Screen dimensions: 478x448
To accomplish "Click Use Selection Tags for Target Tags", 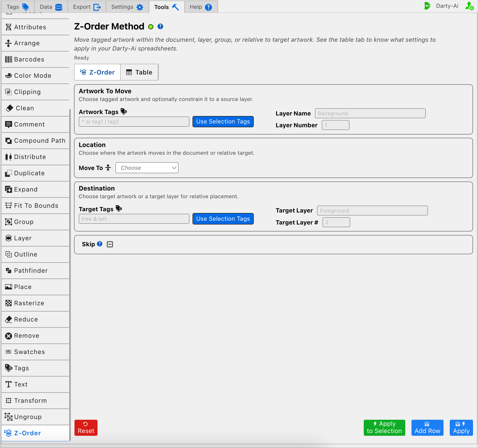I will pos(223,219).
